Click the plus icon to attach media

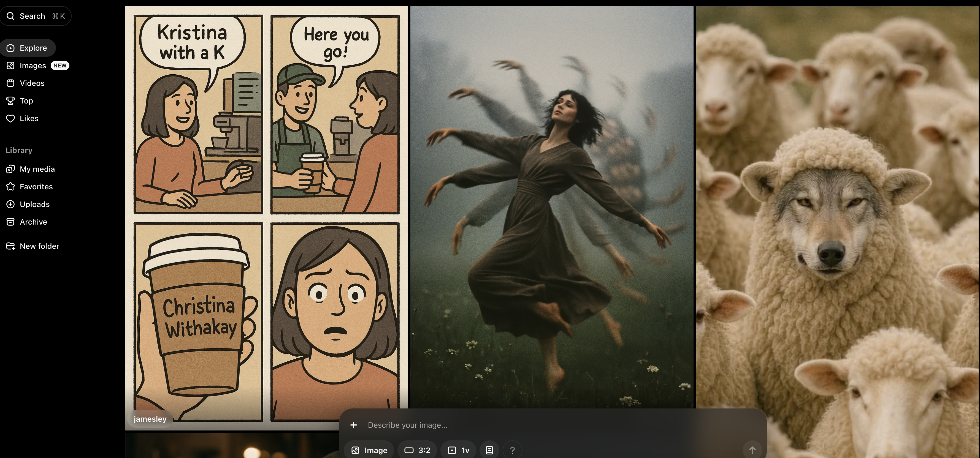click(x=353, y=425)
